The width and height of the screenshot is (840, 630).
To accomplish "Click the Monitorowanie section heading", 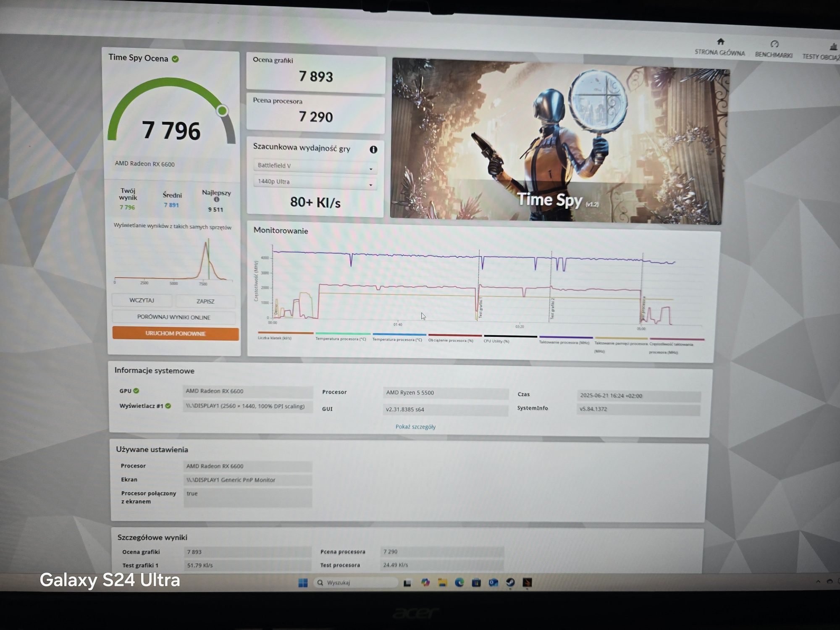I will tap(281, 231).
